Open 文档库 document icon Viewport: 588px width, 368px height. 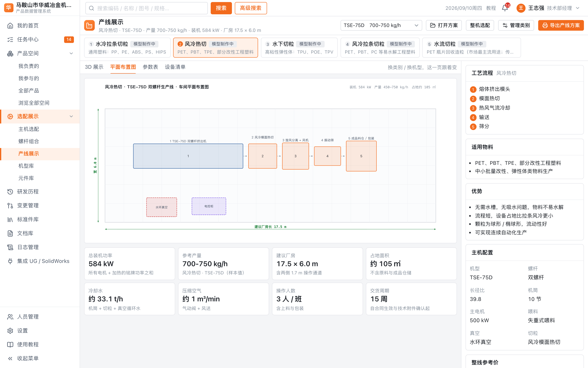pyautogui.click(x=10, y=233)
